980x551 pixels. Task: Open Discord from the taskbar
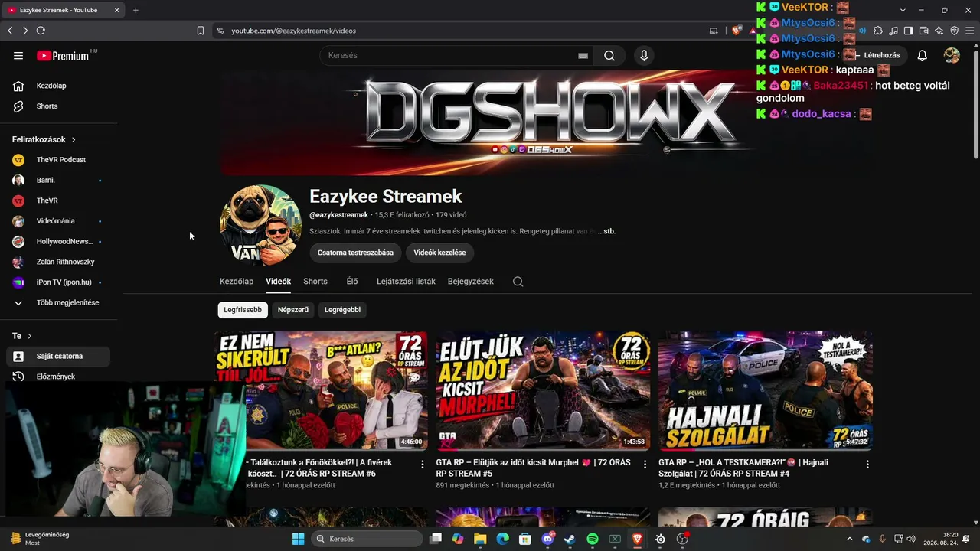click(547, 539)
